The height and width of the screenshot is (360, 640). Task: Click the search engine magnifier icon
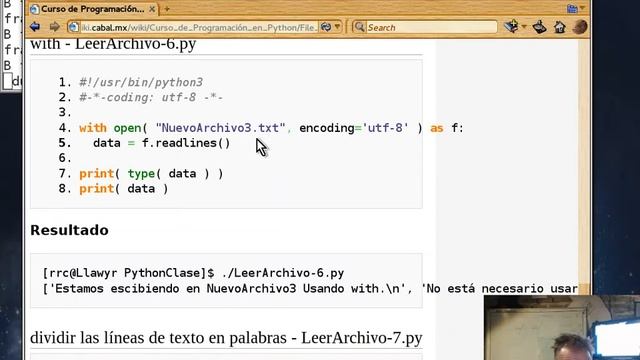pos(360,27)
